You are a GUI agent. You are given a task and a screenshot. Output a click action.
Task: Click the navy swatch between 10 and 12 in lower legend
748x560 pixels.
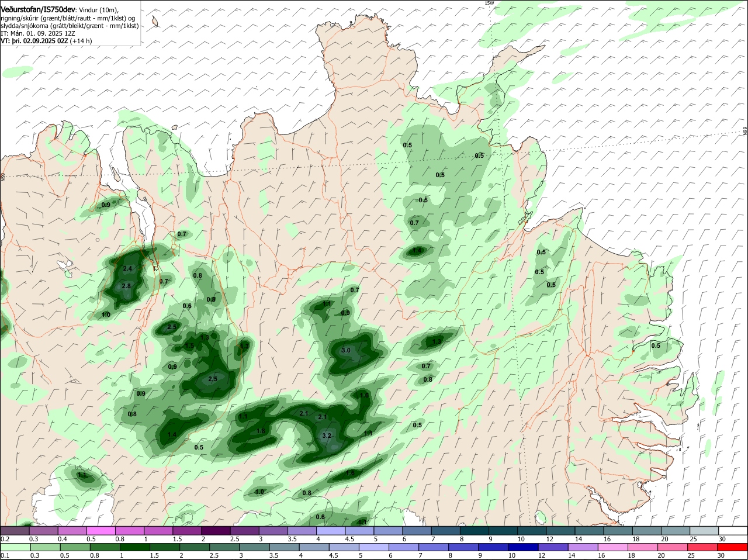(523, 547)
